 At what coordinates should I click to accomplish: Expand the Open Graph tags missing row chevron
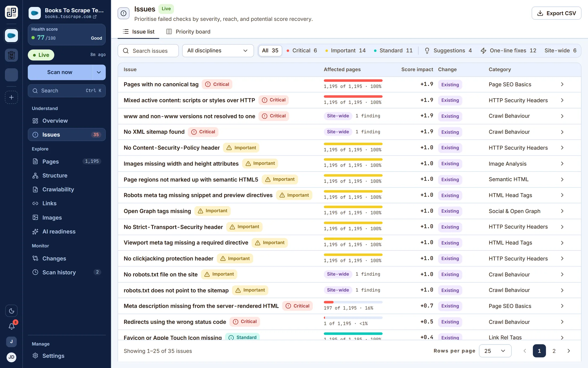(562, 211)
